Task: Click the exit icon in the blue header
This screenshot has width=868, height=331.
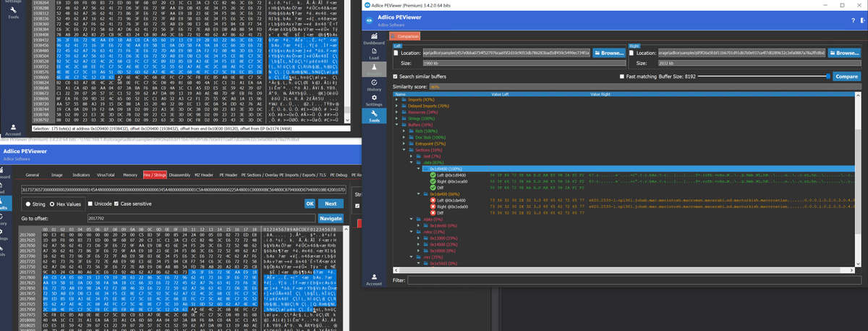Action: click(x=861, y=20)
